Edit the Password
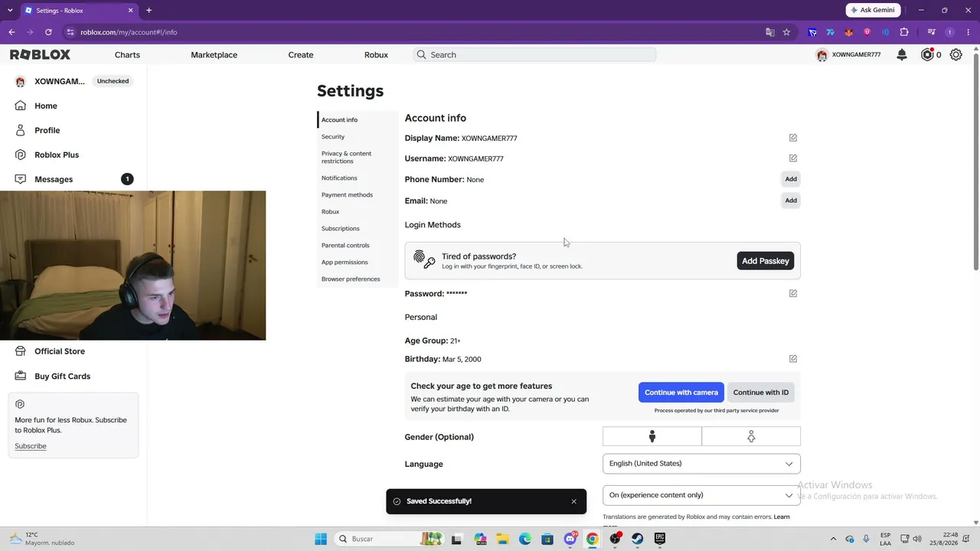980x551 pixels. click(793, 293)
